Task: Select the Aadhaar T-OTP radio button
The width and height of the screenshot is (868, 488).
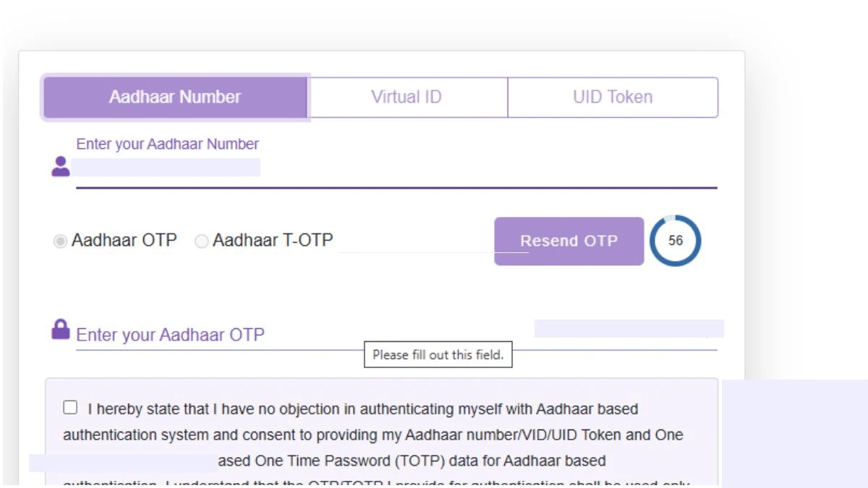Action: (202, 241)
